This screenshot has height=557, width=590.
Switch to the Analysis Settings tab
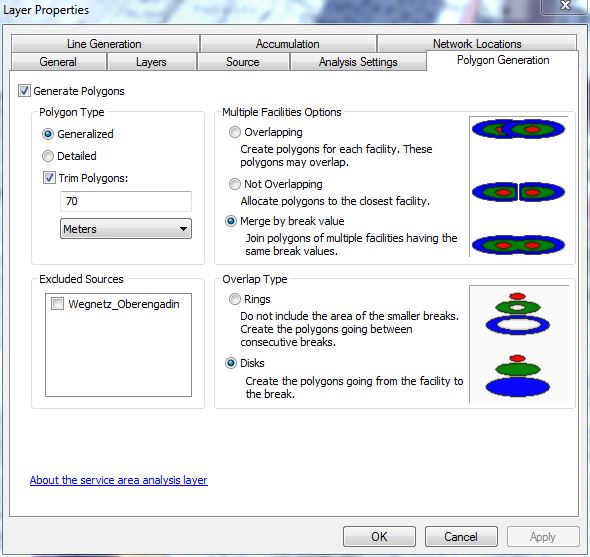point(358,62)
